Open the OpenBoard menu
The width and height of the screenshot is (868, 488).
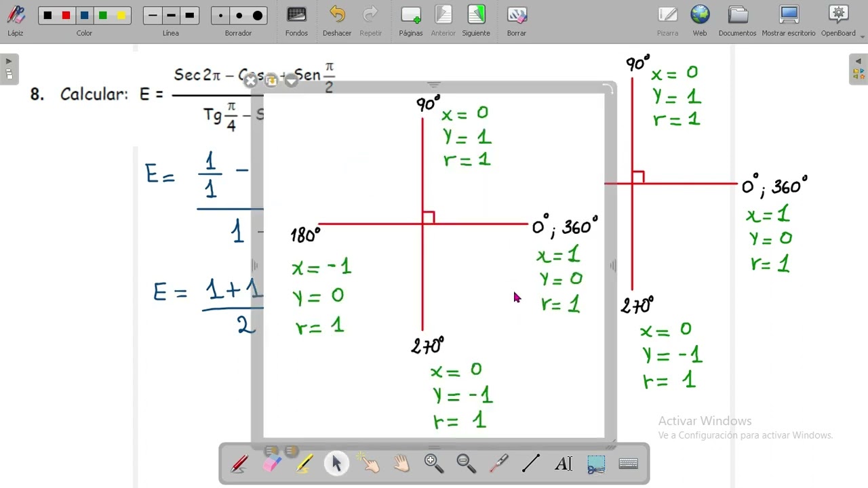[839, 21]
